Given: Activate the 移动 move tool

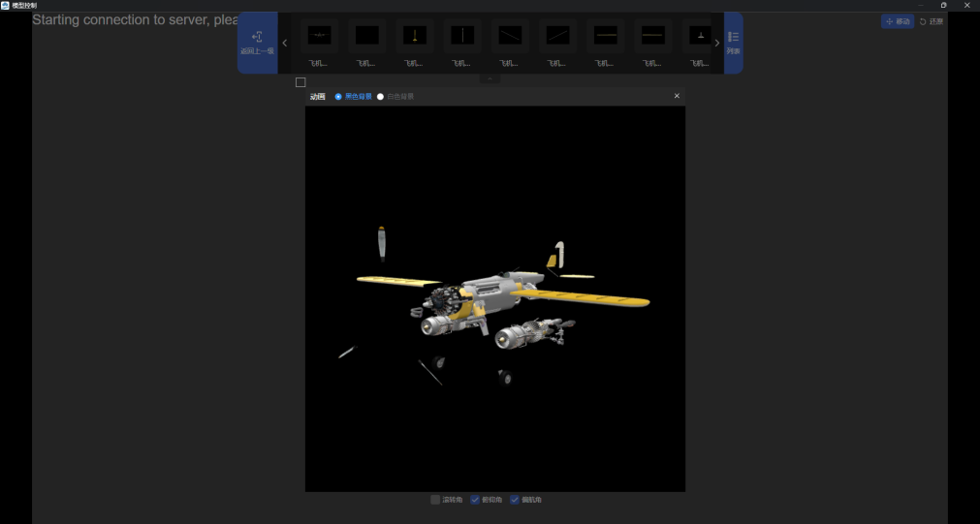Looking at the screenshot, I should click(x=898, y=21).
